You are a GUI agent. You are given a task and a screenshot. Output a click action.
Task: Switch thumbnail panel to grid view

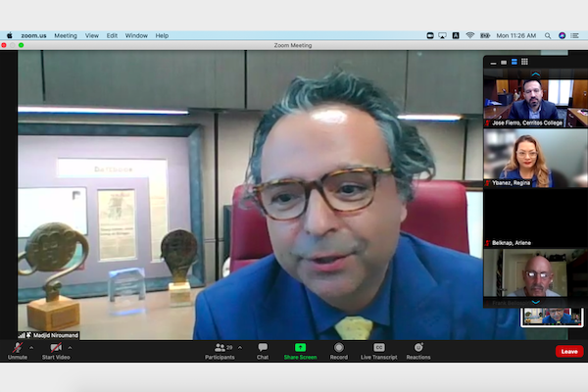524,62
